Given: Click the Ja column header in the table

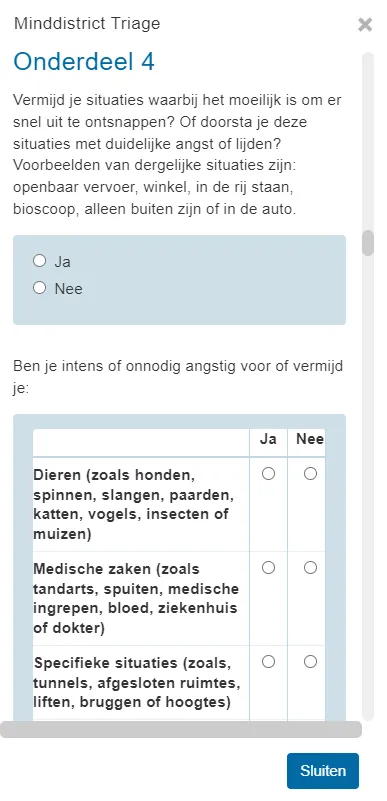Looking at the screenshot, I should 269,439.
